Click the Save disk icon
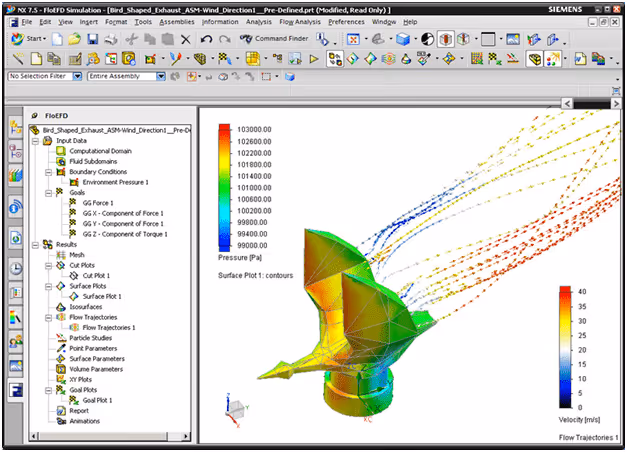Viewport: 627px width, 452px height. click(93, 39)
